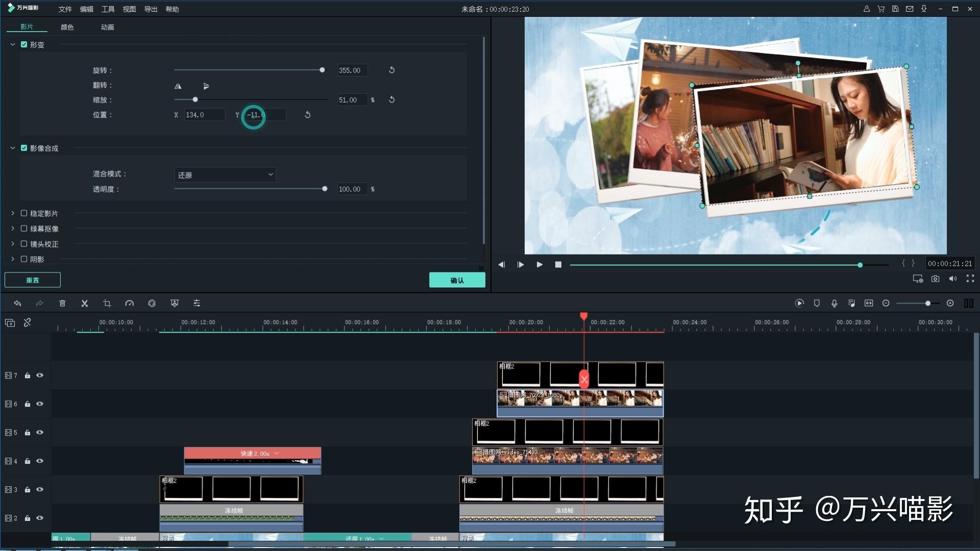Step to previous frame in preview
Viewport: 980px width, 551px height.
(x=501, y=265)
